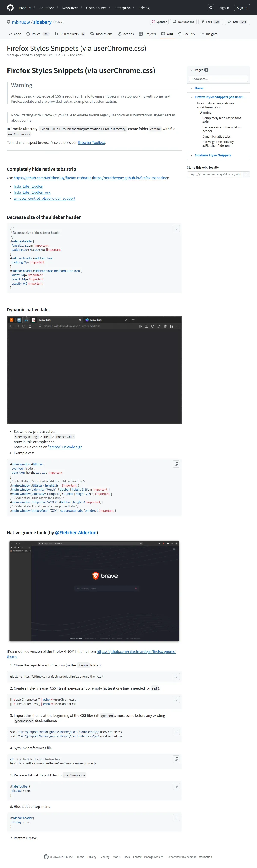Open the Projects tab

(x=147, y=34)
